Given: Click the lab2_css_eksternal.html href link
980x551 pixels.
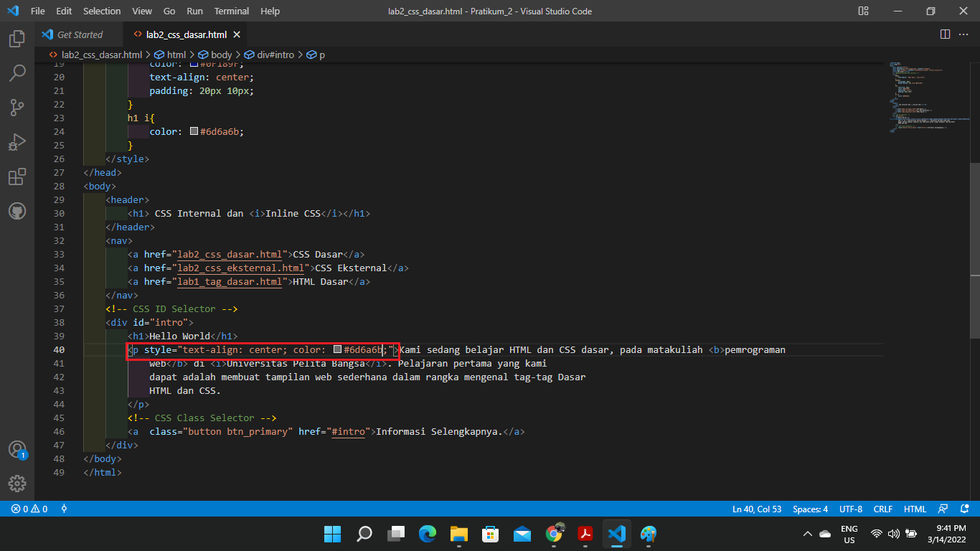Looking at the screenshot, I should [x=241, y=268].
